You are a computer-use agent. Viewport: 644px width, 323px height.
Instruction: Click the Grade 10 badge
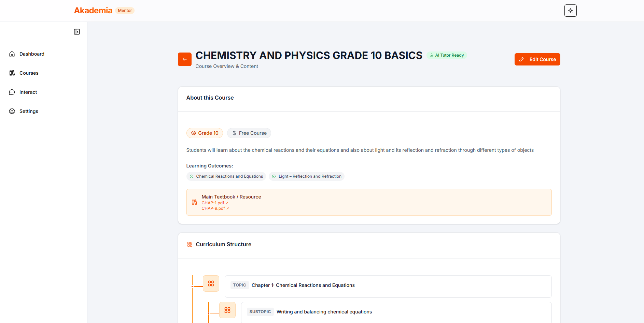205,133
